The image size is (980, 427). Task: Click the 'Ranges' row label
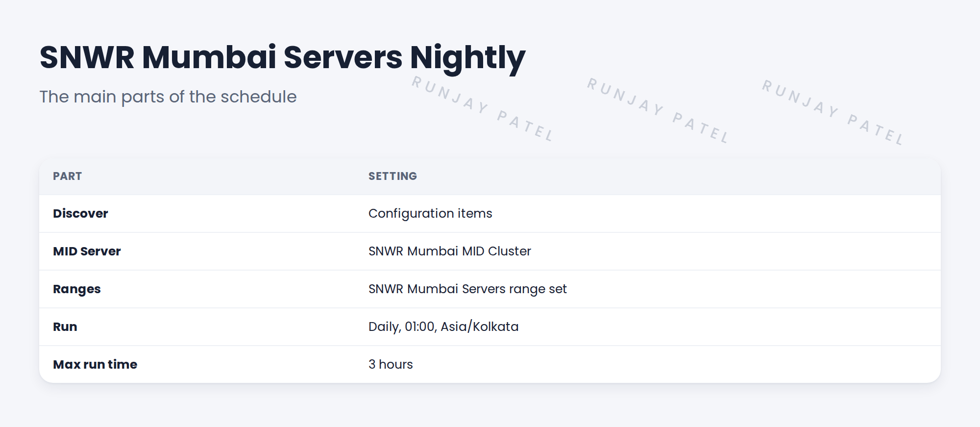[x=77, y=289]
